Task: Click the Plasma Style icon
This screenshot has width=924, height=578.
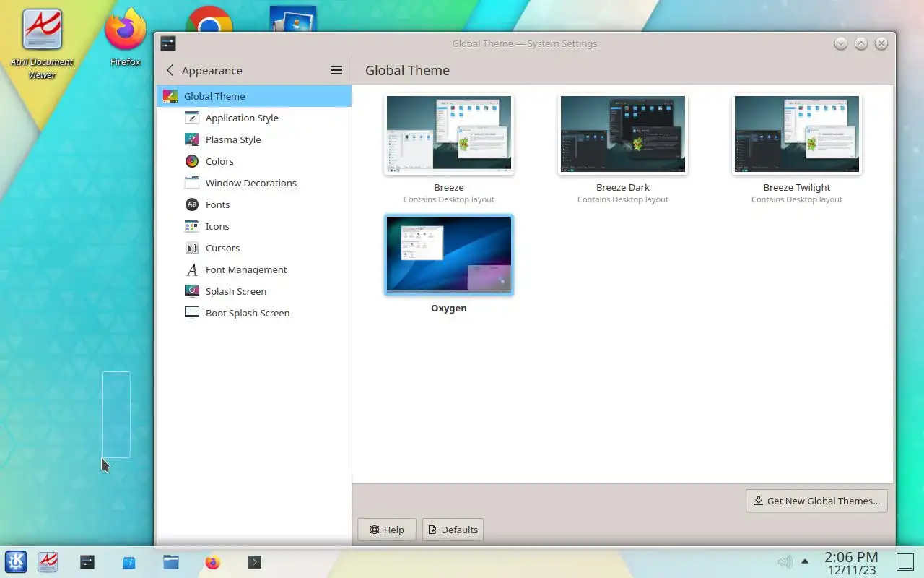Action: [192, 139]
